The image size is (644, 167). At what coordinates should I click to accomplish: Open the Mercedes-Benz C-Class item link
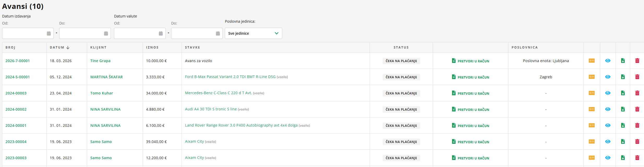218,93
